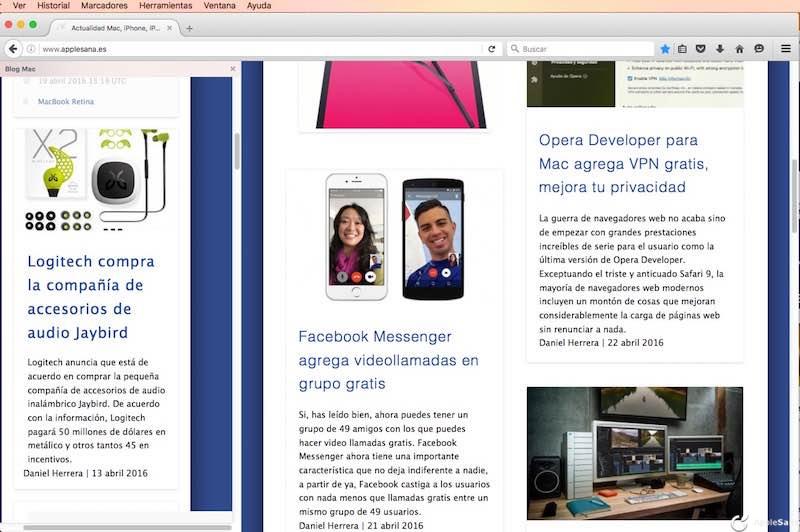Open Opera Developer para Mac VPN article

tap(623, 163)
